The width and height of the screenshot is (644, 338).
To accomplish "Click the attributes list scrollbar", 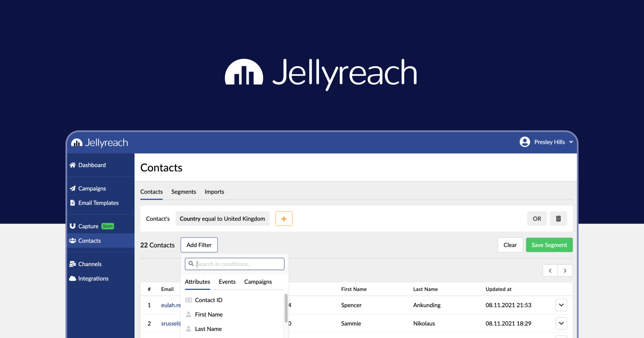I will tap(286, 308).
